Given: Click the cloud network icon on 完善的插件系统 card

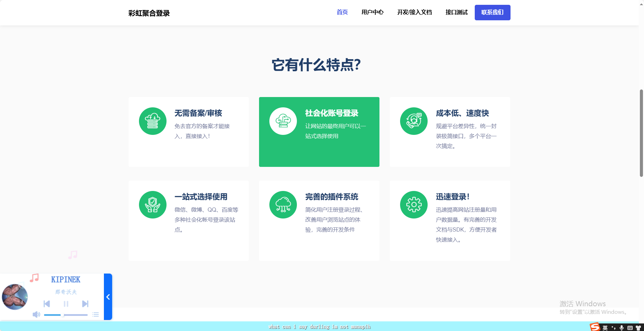Looking at the screenshot, I should pos(283,204).
